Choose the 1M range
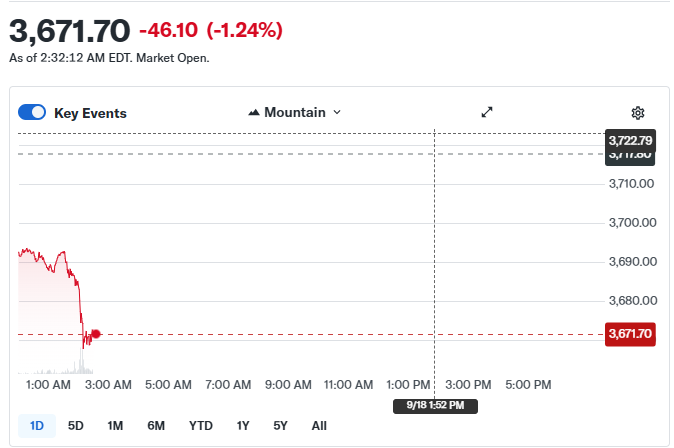Image resolution: width=674 pixels, height=448 pixels. pyautogui.click(x=115, y=426)
